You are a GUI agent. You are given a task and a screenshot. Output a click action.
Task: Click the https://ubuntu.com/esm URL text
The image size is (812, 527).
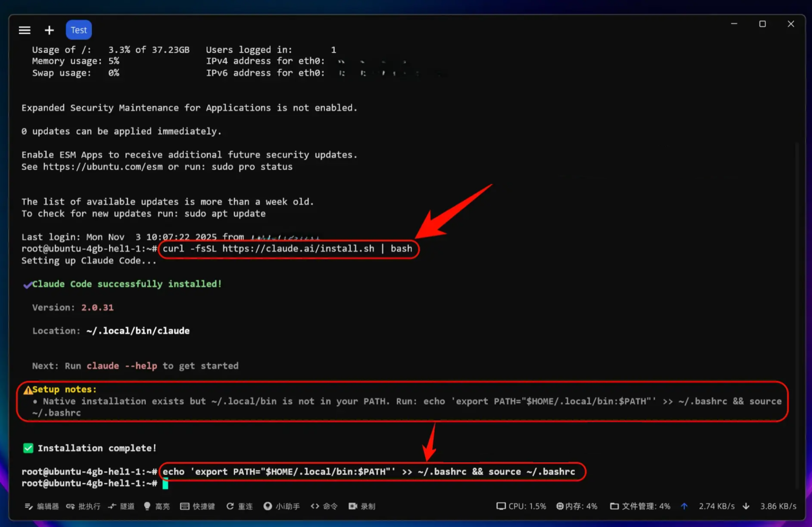tap(103, 167)
